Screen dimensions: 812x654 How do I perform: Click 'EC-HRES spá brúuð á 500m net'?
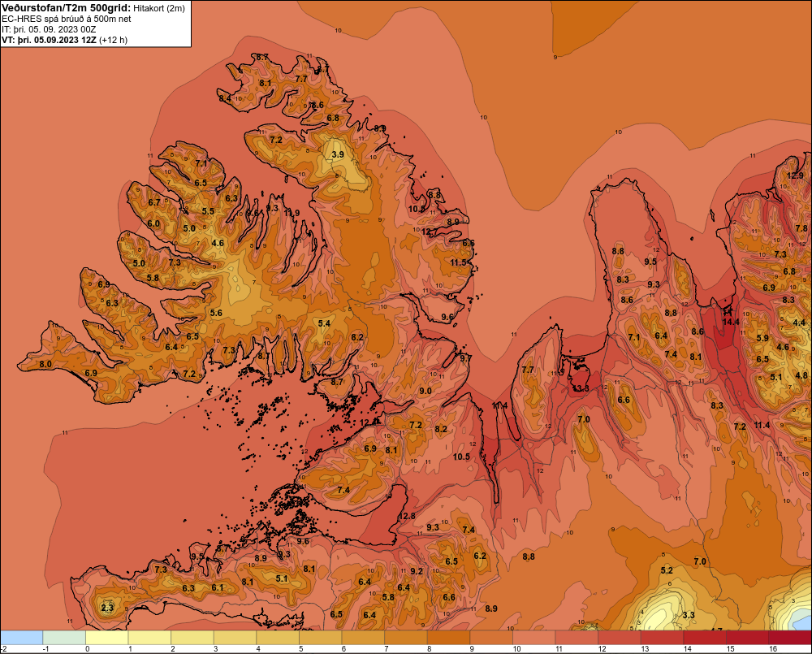point(67,19)
